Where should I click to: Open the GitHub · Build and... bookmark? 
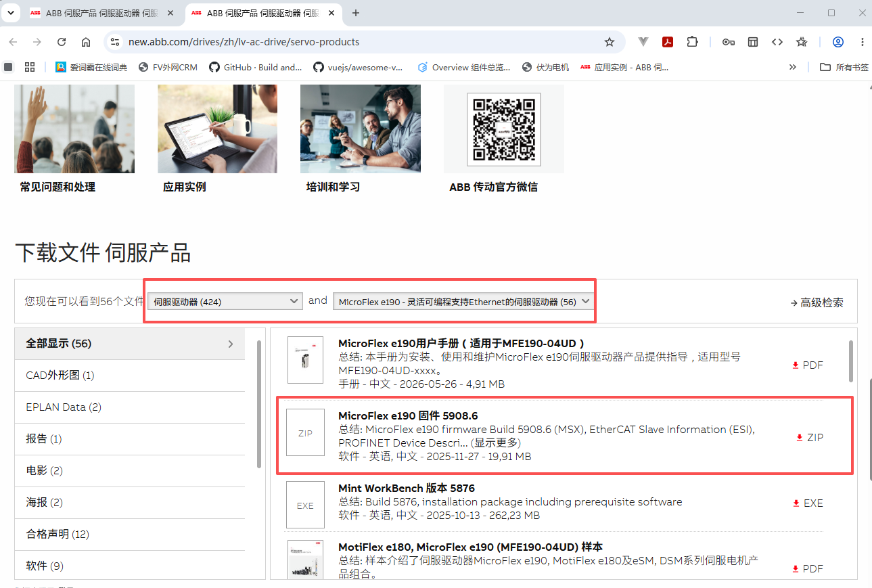point(256,67)
